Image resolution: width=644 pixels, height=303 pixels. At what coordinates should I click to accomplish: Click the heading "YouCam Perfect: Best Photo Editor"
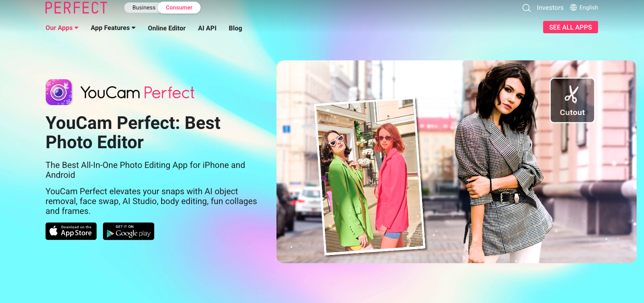point(133,132)
